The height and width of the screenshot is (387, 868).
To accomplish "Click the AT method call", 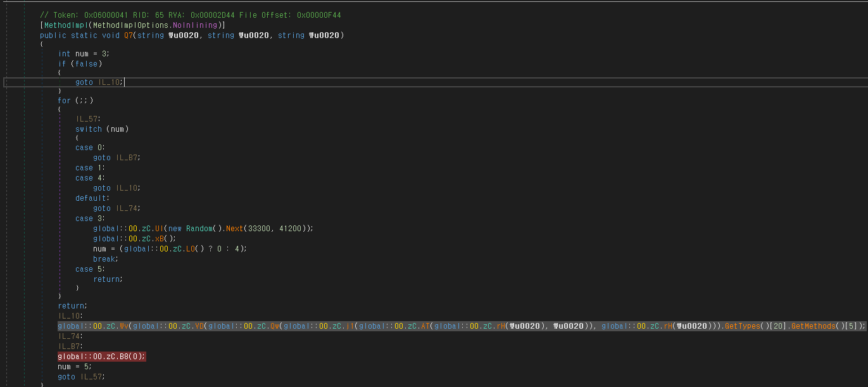I will point(425,326).
